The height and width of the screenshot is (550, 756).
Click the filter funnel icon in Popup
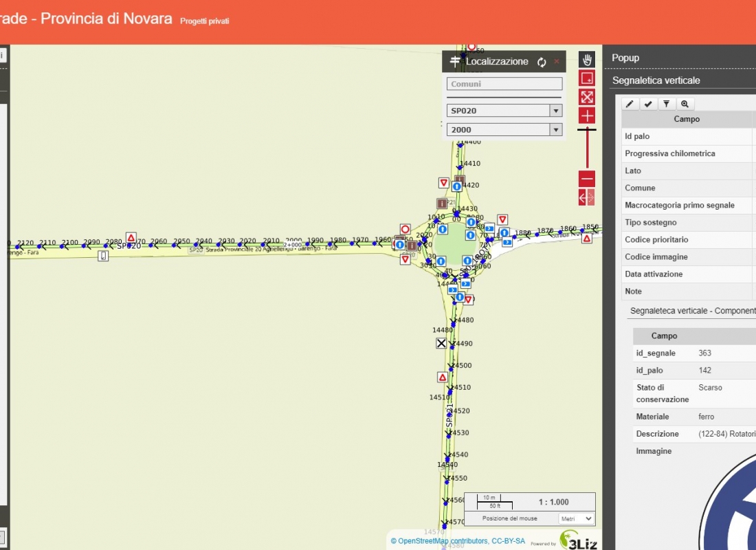tap(667, 104)
